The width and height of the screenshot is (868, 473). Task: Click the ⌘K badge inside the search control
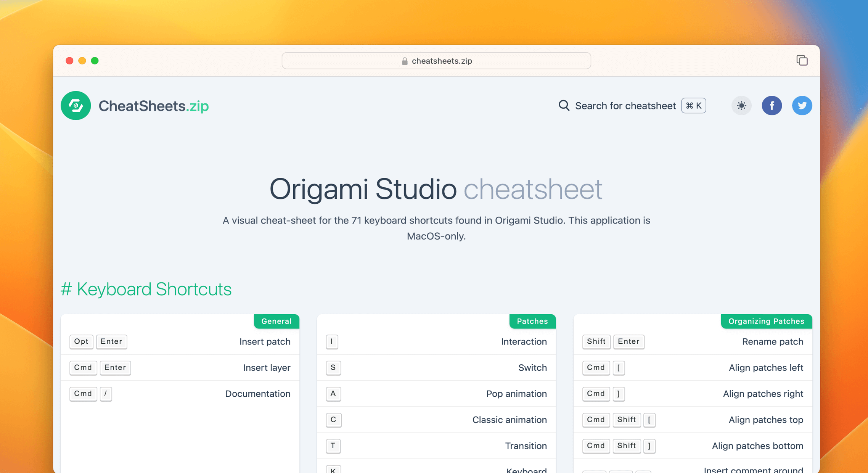pos(693,106)
